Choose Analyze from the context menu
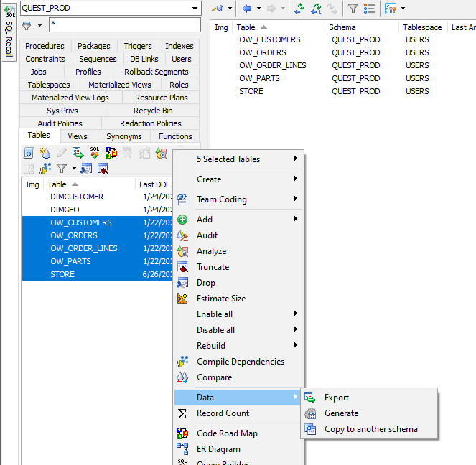The width and height of the screenshot is (476, 465). click(238, 251)
